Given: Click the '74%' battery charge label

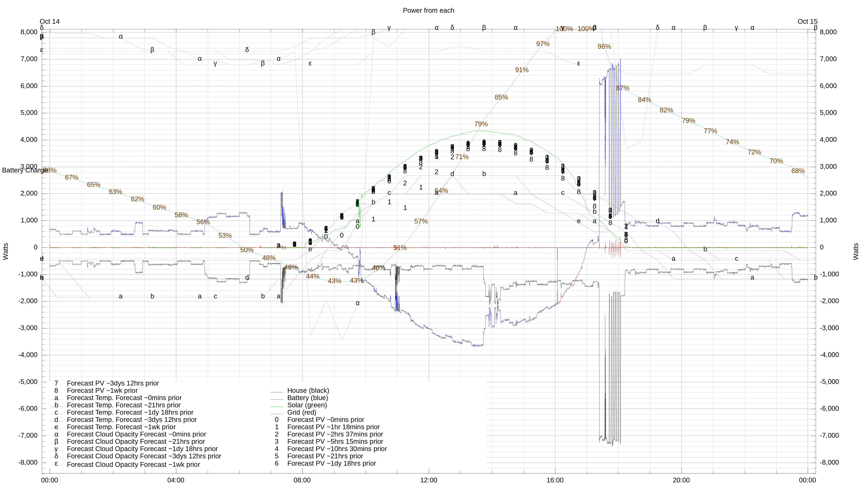Looking at the screenshot, I should point(733,142).
